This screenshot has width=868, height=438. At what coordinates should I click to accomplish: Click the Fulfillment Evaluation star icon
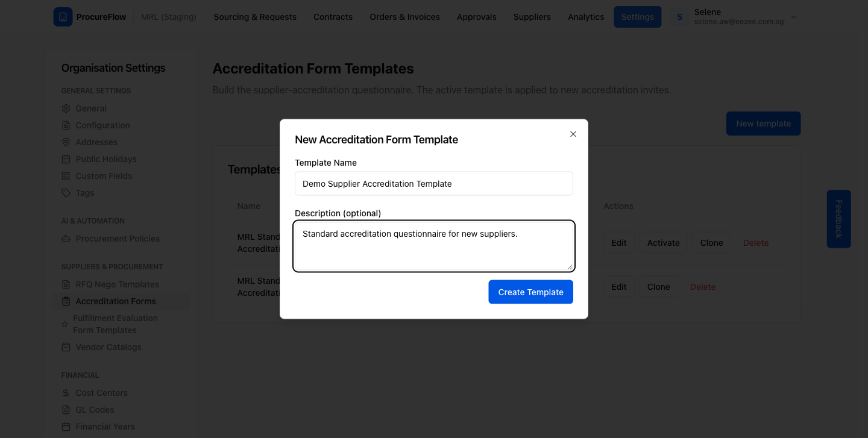[64, 324]
